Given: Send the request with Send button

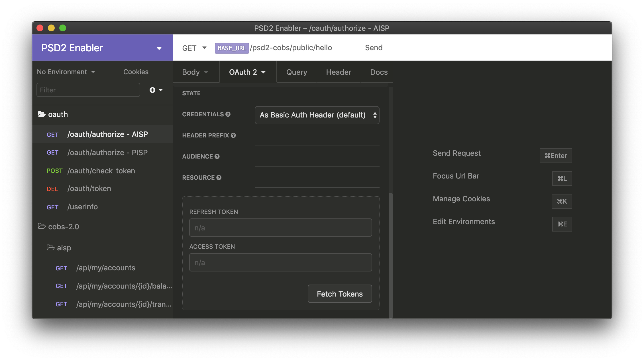Looking at the screenshot, I should (374, 48).
